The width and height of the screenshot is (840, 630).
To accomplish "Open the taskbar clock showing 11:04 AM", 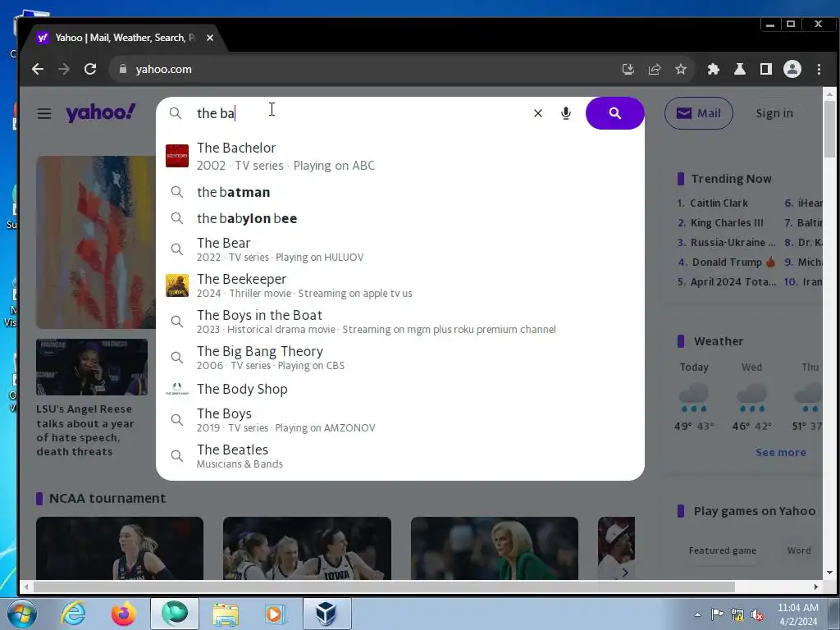I will [797, 614].
